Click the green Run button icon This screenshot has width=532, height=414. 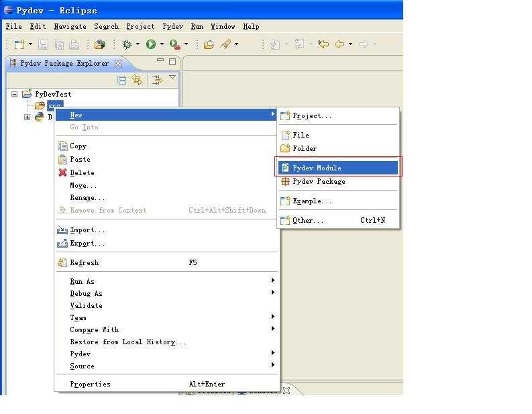(x=151, y=44)
